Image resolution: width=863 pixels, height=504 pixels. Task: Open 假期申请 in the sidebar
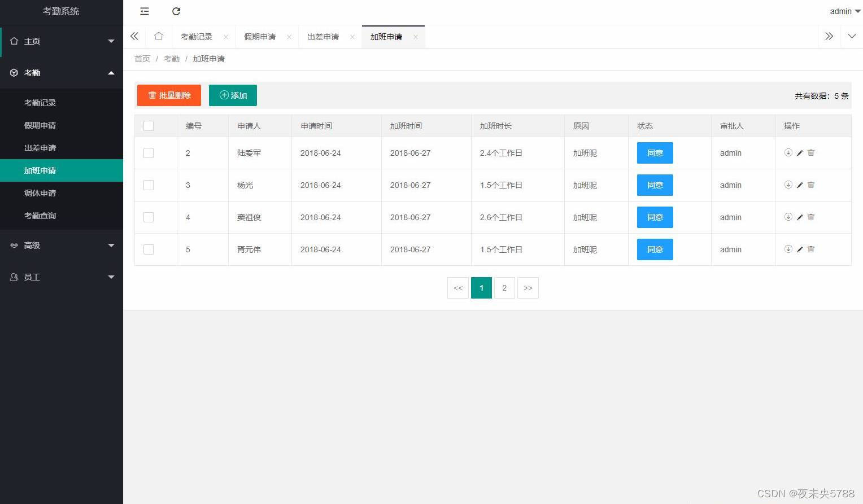pos(62,125)
